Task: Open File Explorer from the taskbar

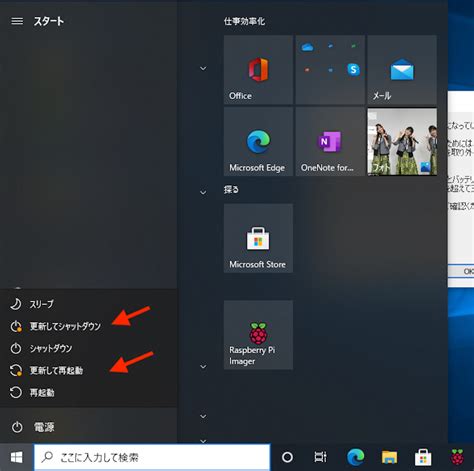Action: [x=389, y=457]
